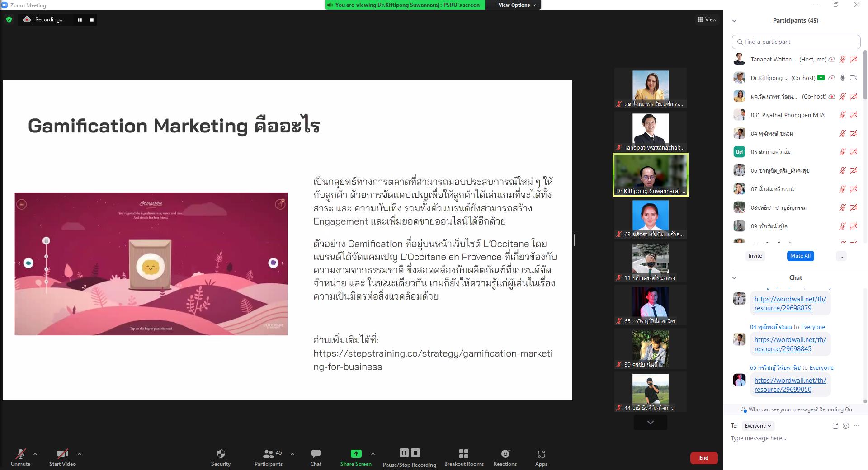The image size is (868, 470).
Task: Stop the recording from top-left indicator
Action: [x=92, y=19]
